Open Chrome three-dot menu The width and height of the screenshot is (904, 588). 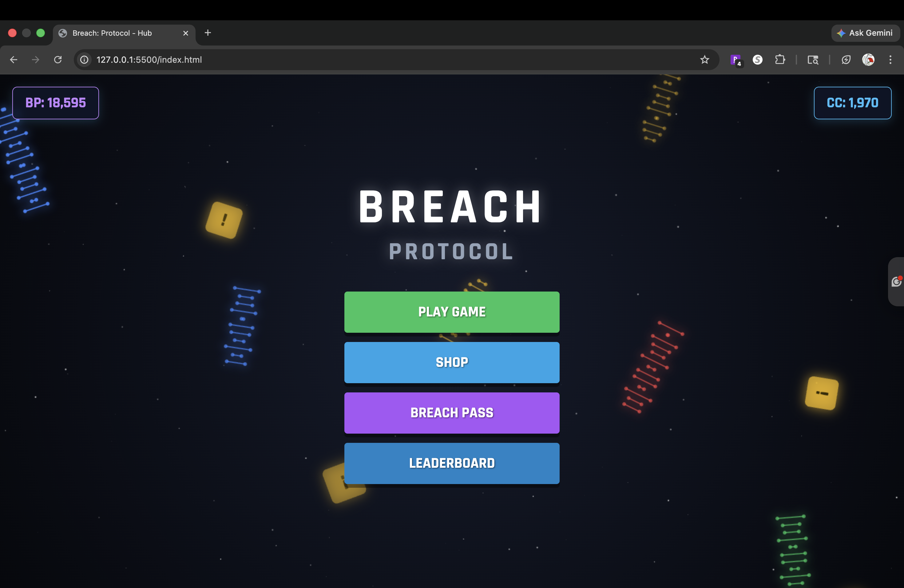(x=890, y=60)
